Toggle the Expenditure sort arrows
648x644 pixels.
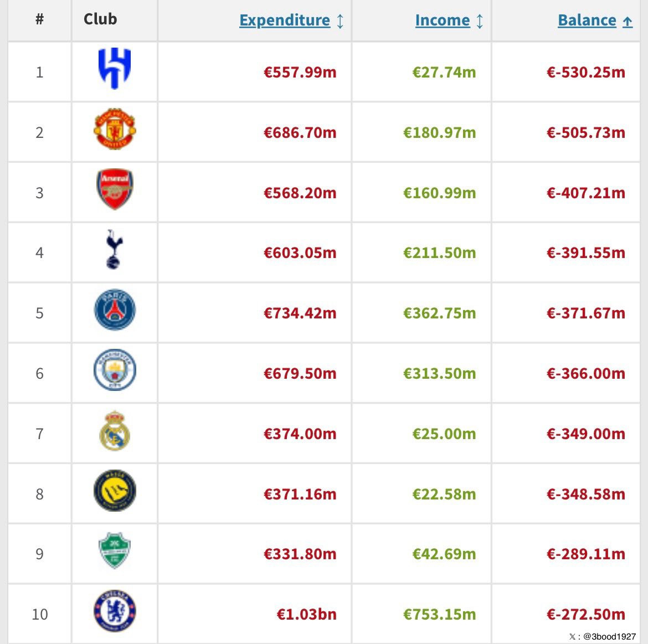click(x=340, y=22)
